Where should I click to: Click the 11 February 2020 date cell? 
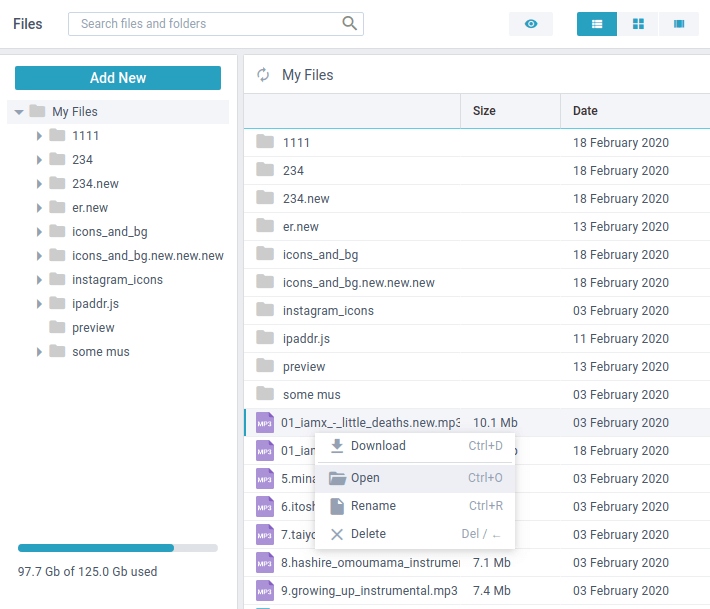click(621, 339)
